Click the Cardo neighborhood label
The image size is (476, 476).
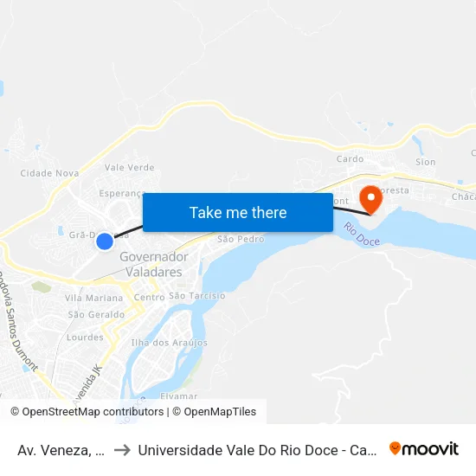(x=350, y=158)
